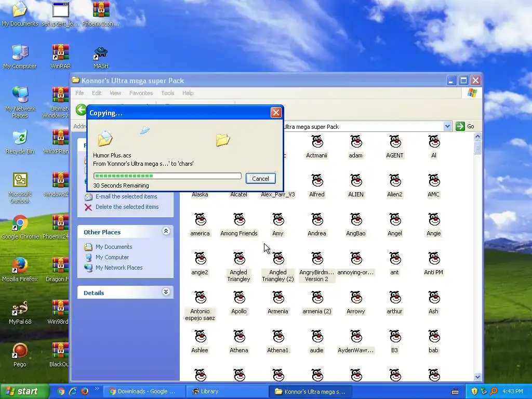Screen dimensions: 532x399
Task: Select the Al character file
Action: coord(434,147)
